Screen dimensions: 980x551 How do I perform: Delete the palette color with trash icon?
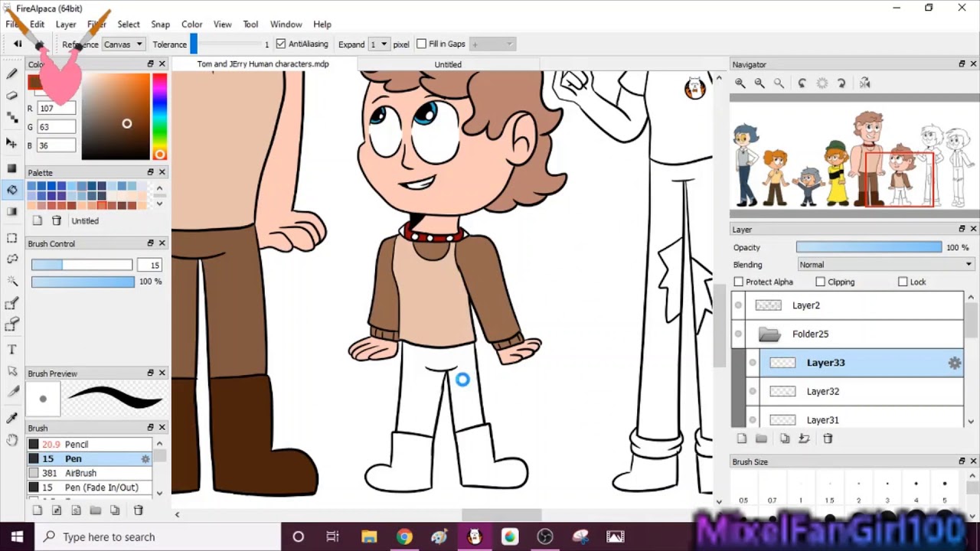point(57,220)
